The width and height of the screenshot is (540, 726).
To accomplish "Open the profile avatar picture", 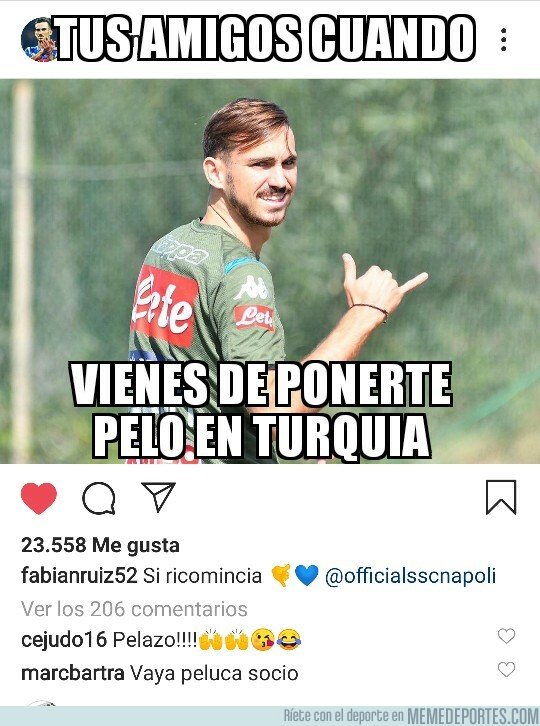I will [x=38, y=39].
